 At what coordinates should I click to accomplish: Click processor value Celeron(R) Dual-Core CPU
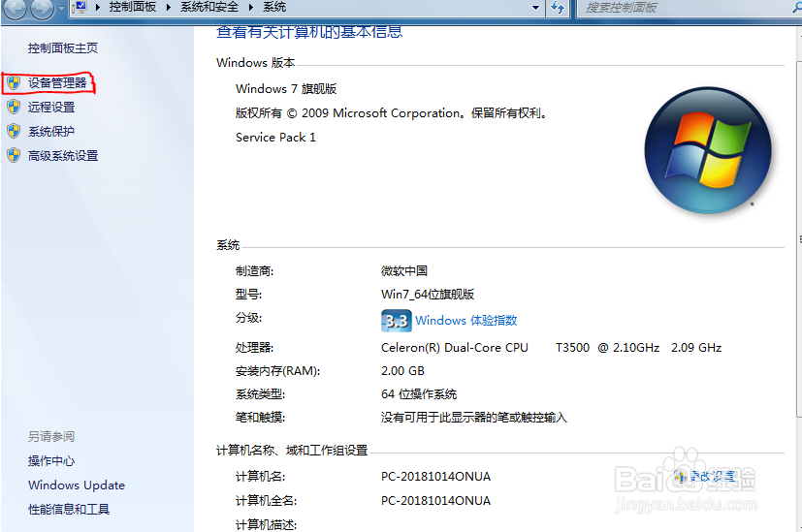pos(454,348)
